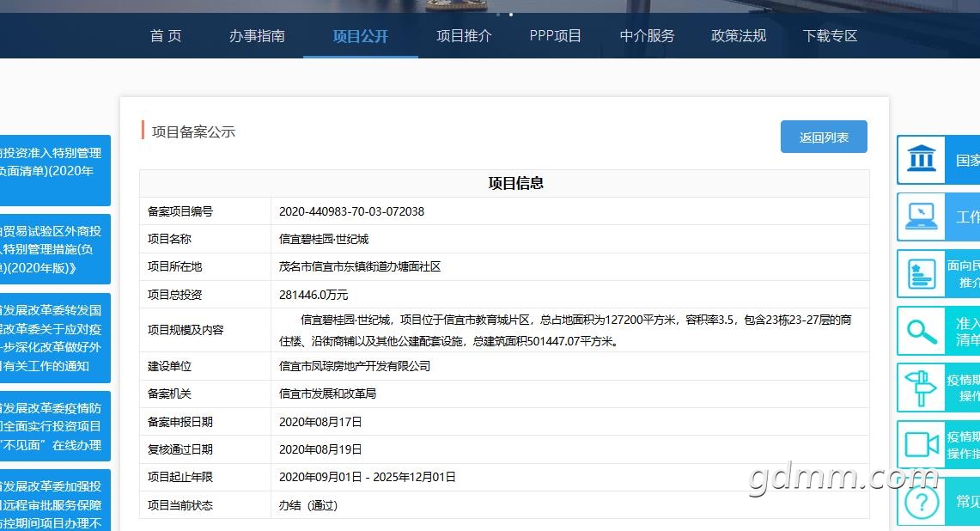
Task: Click the government building (bank) icon
Action: [x=921, y=160]
